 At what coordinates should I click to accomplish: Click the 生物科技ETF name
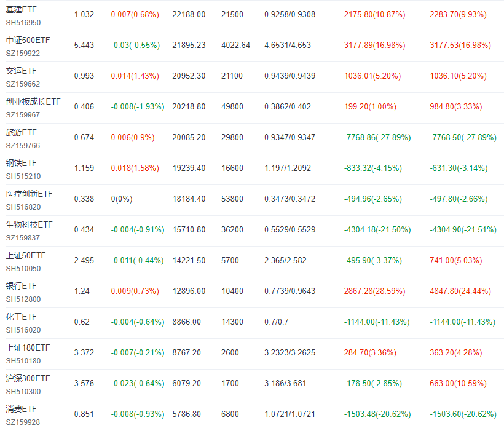tap(30, 225)
